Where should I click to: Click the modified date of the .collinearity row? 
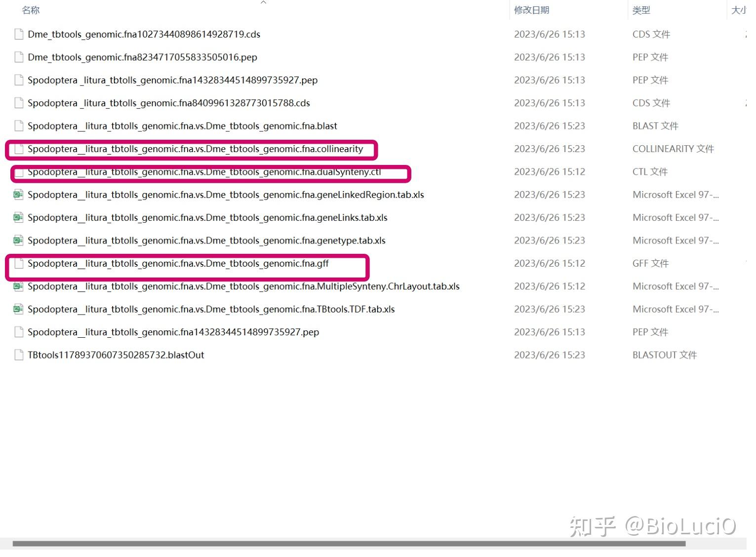pos(550,149)
